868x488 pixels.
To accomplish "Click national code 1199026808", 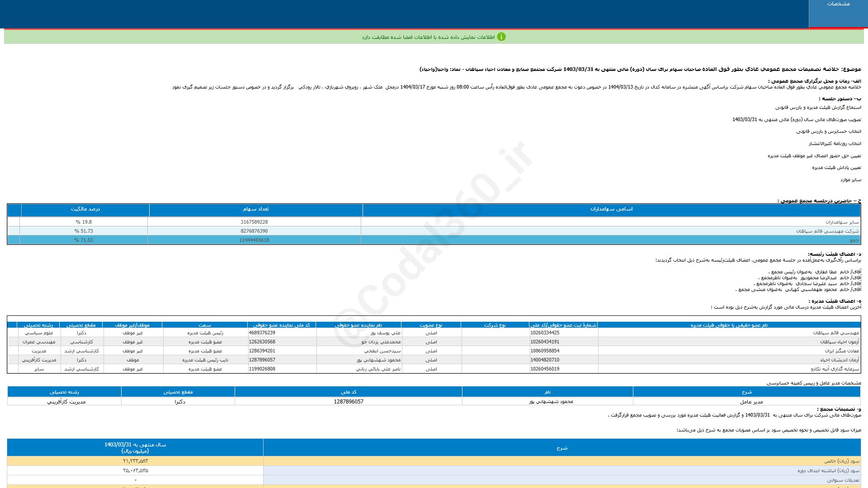I will click(x=262, y=369).
